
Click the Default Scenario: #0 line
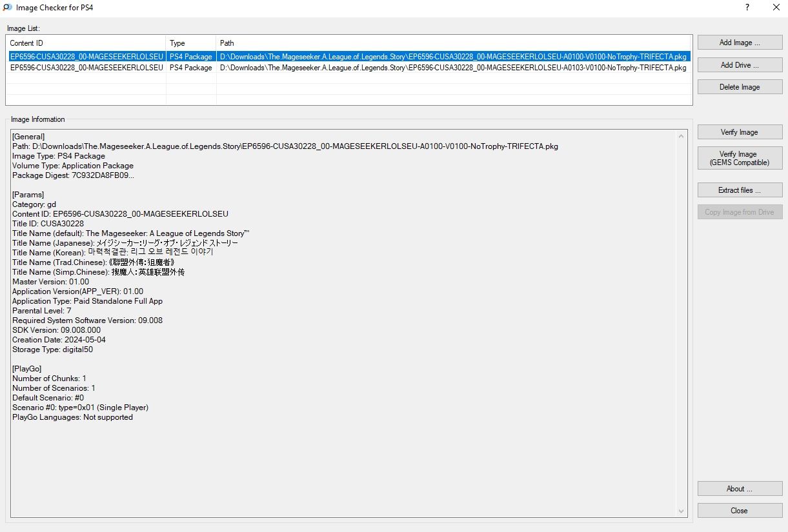(x=48, y=398)
